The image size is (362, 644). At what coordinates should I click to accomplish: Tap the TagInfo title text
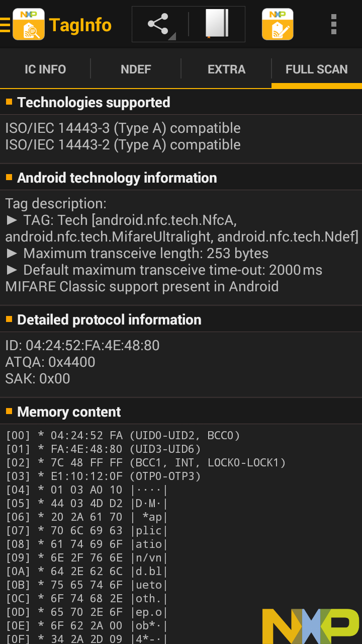point(80,25)
